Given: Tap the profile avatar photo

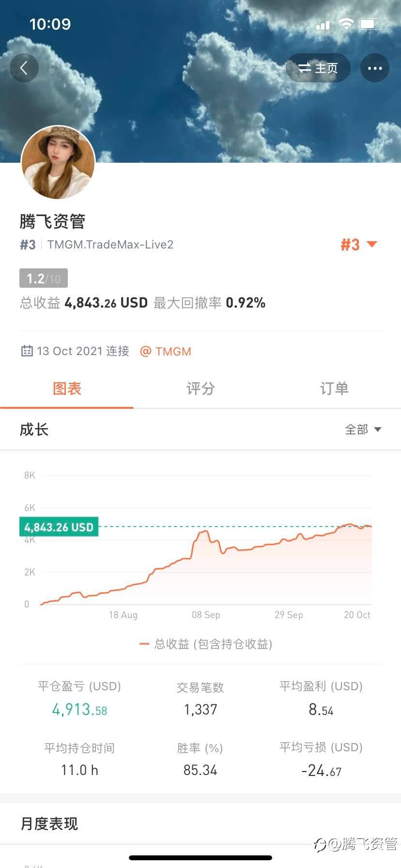Looking at the screenshot, I should 58,162.
